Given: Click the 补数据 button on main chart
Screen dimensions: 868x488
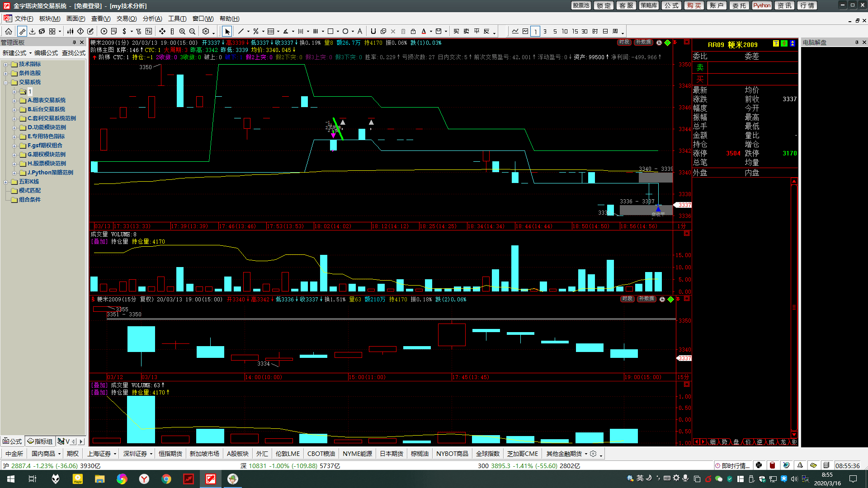Looking at the screenshot, I should 643,42.
